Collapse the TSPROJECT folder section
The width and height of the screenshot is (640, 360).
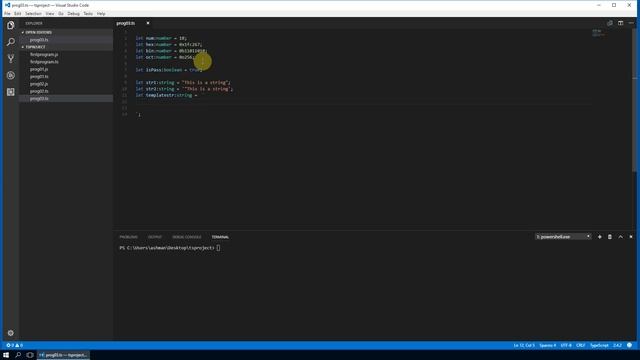[x=35, y=47]
